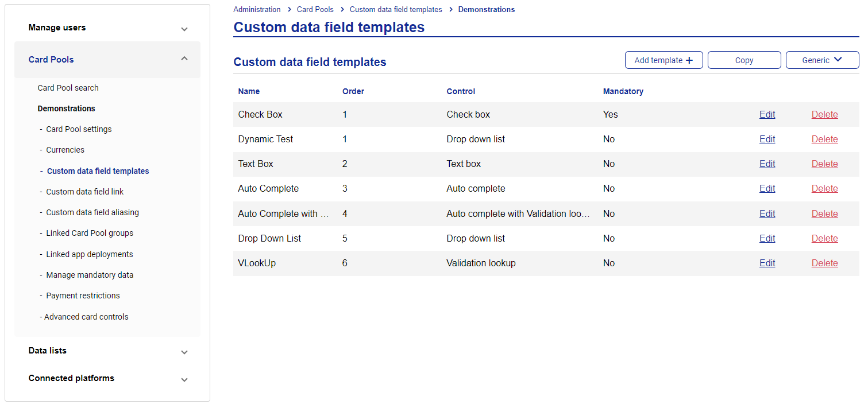This screenshot has height=408, width=868.
Task: Open the Generic dropdown
Action: click(822, 60)
